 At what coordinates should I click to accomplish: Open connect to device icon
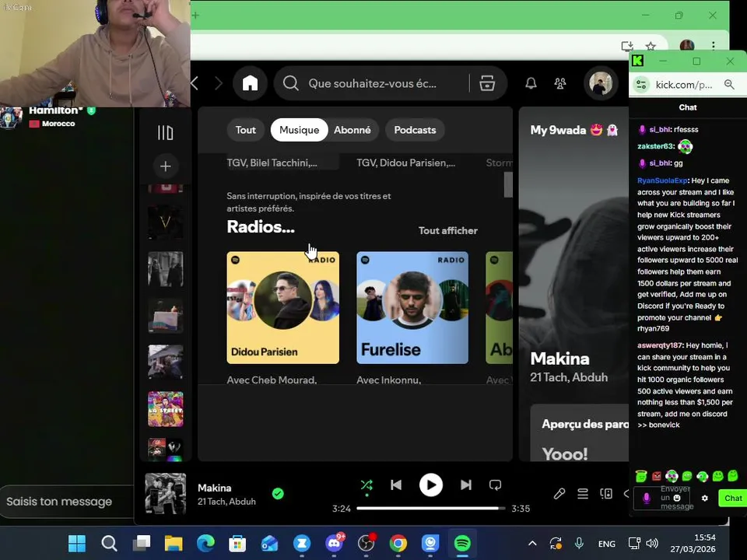tap(606, 494)
